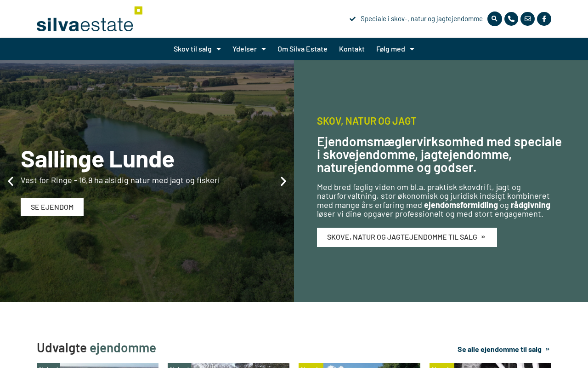Click the phone icon in the header
This screenshot has width=588, height=368.
click(511, 19)
